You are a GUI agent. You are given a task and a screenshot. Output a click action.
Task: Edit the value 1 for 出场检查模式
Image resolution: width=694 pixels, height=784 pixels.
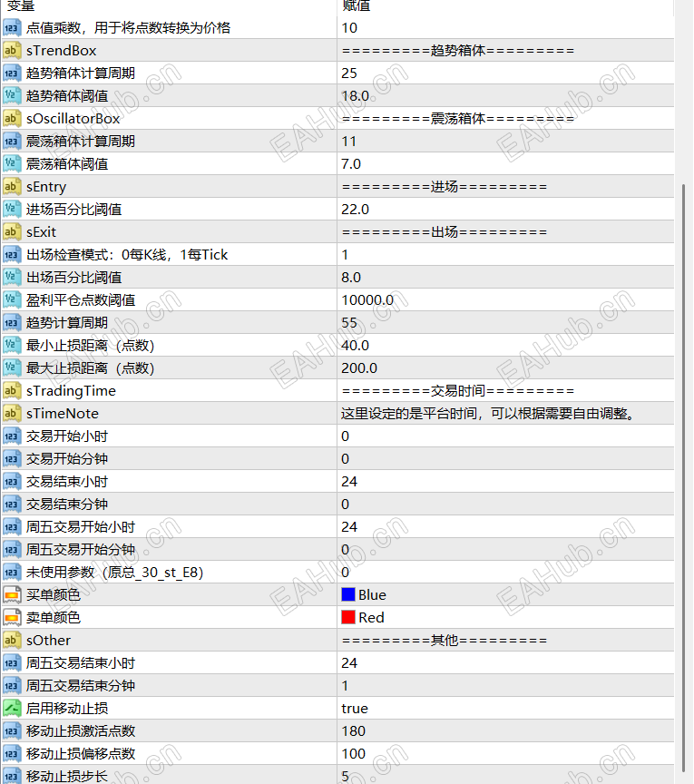click(345, 254)
